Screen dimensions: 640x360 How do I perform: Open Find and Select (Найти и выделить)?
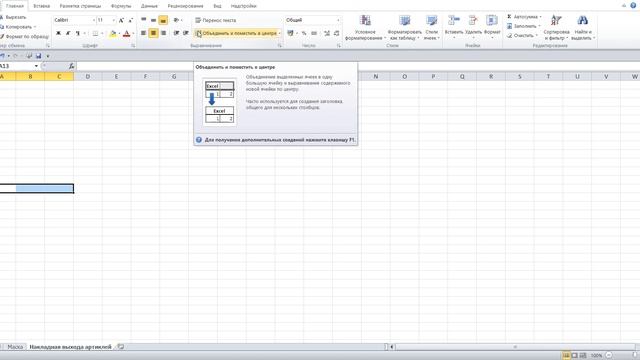click(582, 27)
